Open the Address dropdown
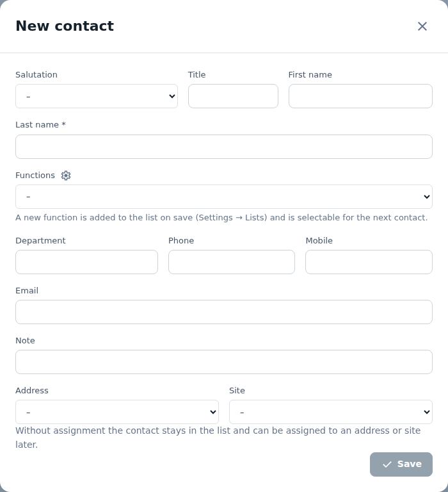448x492 pixels. click(117, 412)
